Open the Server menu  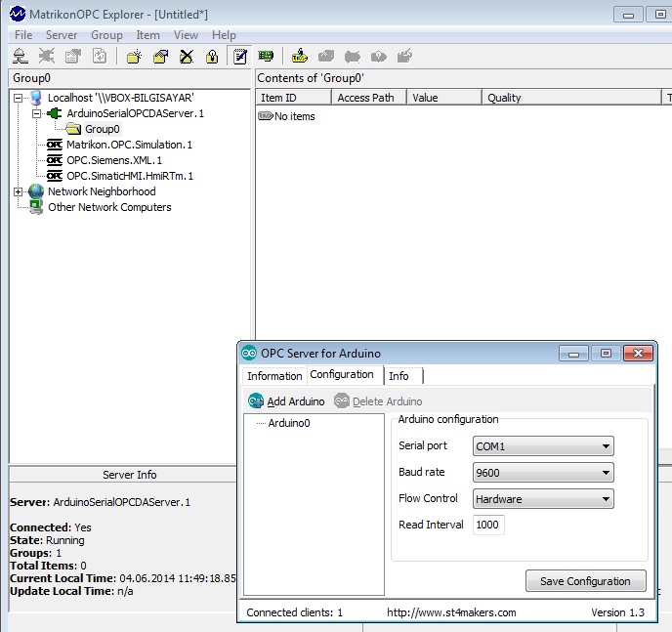pos(62,35)
